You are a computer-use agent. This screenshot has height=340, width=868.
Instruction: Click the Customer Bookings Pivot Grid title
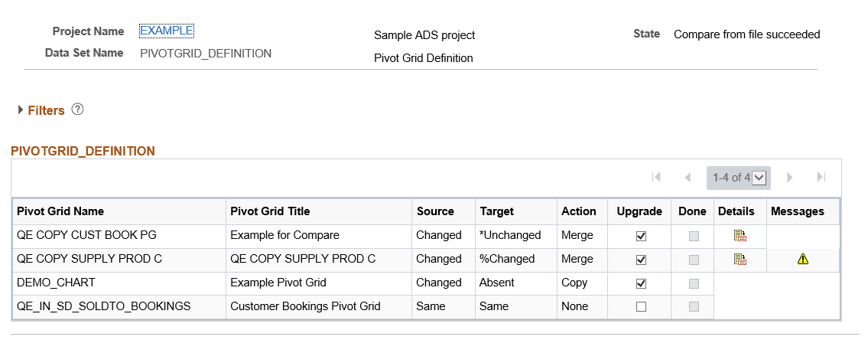[x=305, y=306]
